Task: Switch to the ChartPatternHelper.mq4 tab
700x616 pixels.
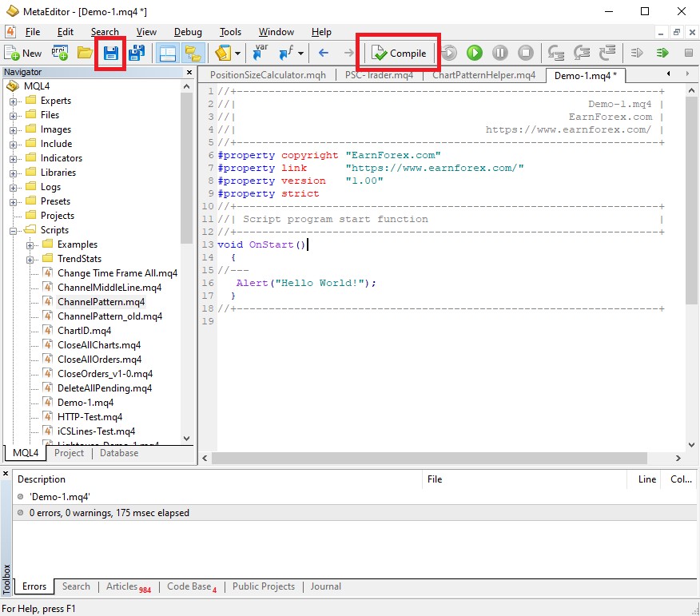Action: tap(483, 75)
